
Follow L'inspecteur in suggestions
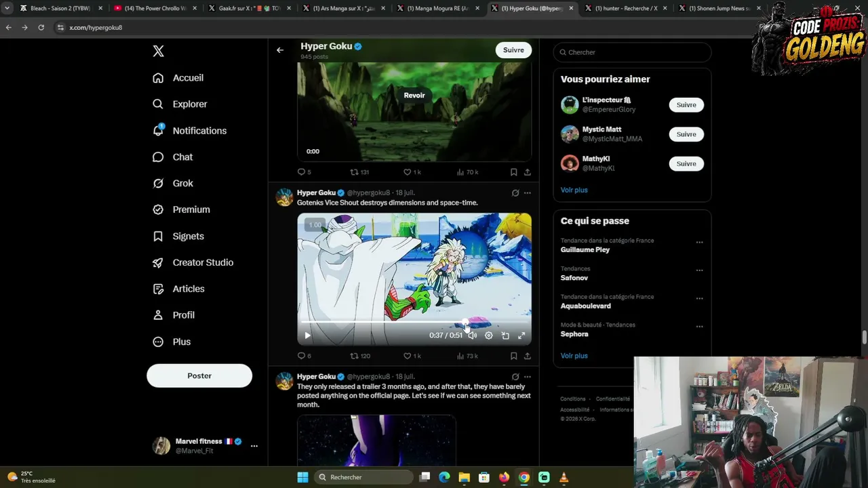[686, 105]
